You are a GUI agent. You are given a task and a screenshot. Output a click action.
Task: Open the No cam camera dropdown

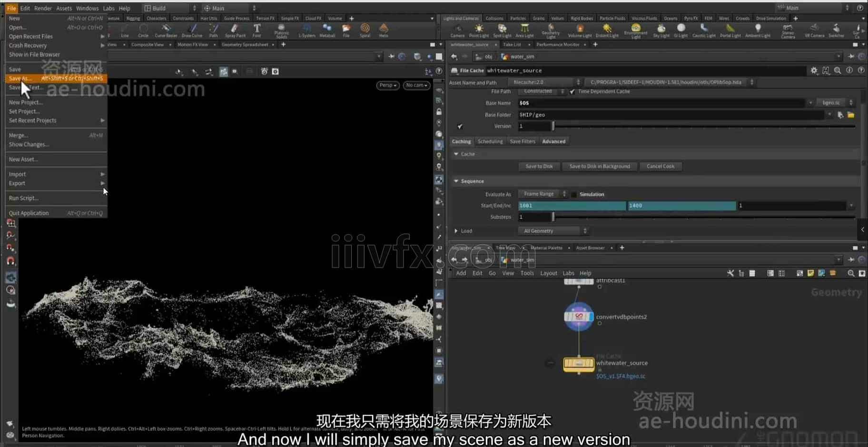(416, 85)
